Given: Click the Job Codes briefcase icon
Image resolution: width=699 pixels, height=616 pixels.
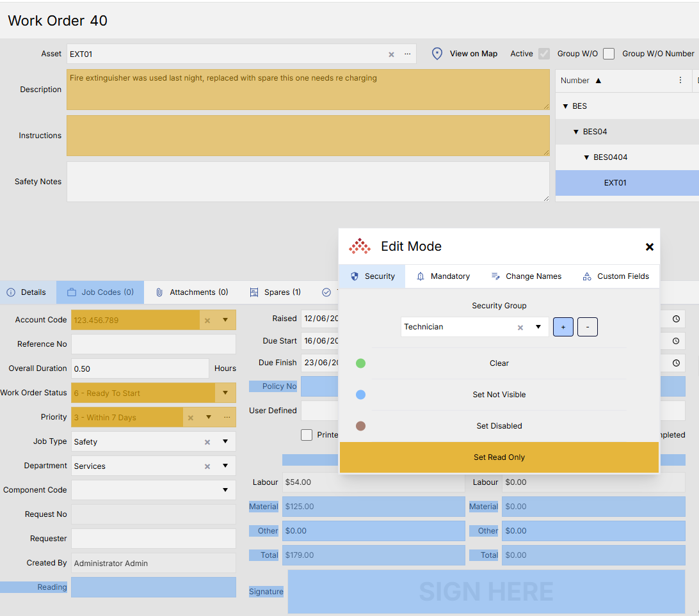Looking at the screenshot, I should (x=71, y=292).
